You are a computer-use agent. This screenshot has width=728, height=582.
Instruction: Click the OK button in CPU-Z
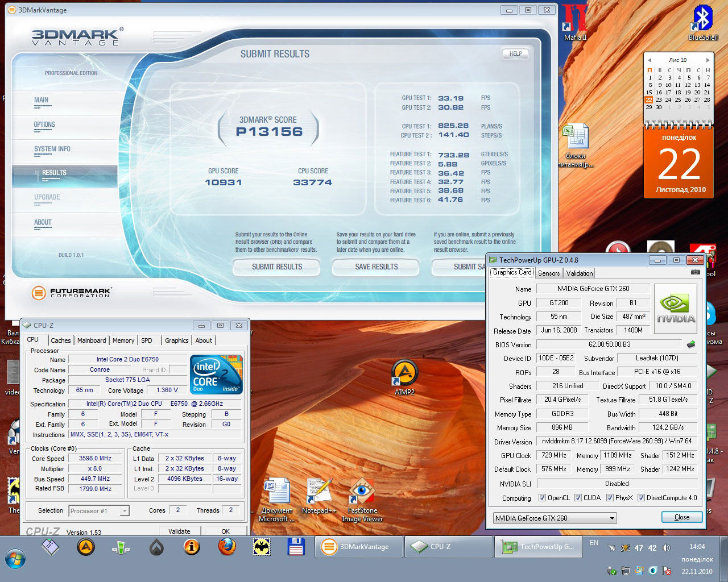[226, 531]
